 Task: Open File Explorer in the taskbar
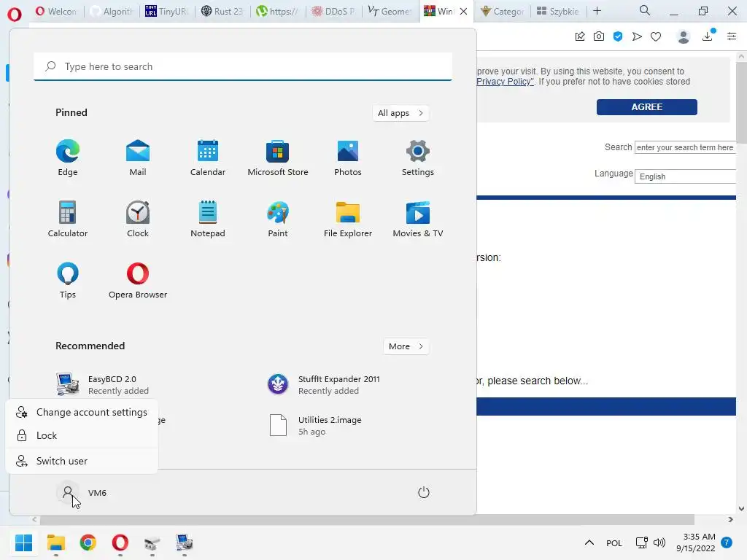click(55, 542)
